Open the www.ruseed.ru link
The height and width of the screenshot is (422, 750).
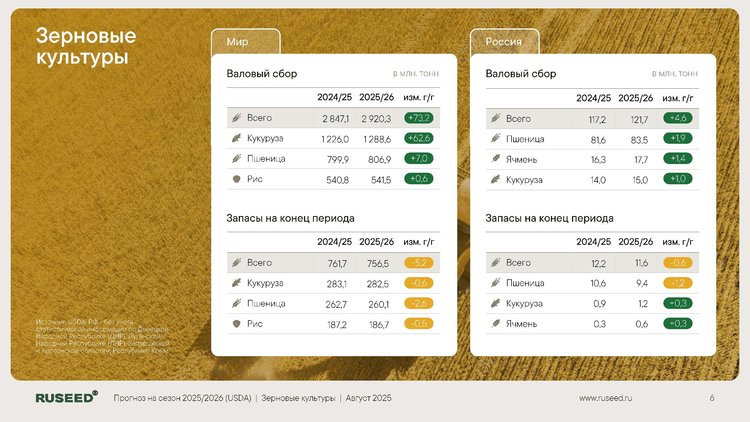606,398
